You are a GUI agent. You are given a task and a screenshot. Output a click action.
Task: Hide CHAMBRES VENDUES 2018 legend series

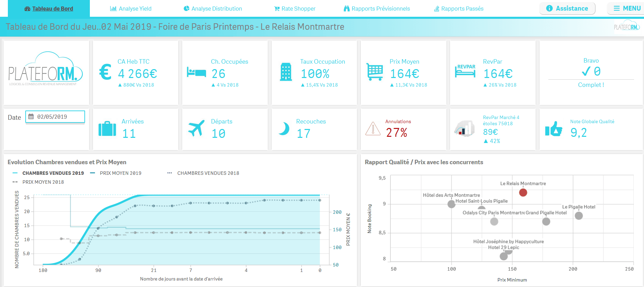208,173
